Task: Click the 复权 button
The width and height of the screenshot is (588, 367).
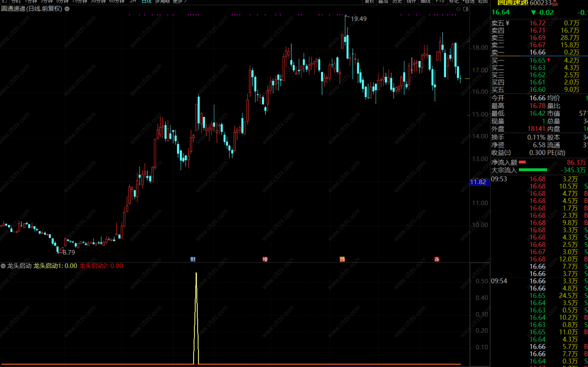Action: (x=369, y=1)
